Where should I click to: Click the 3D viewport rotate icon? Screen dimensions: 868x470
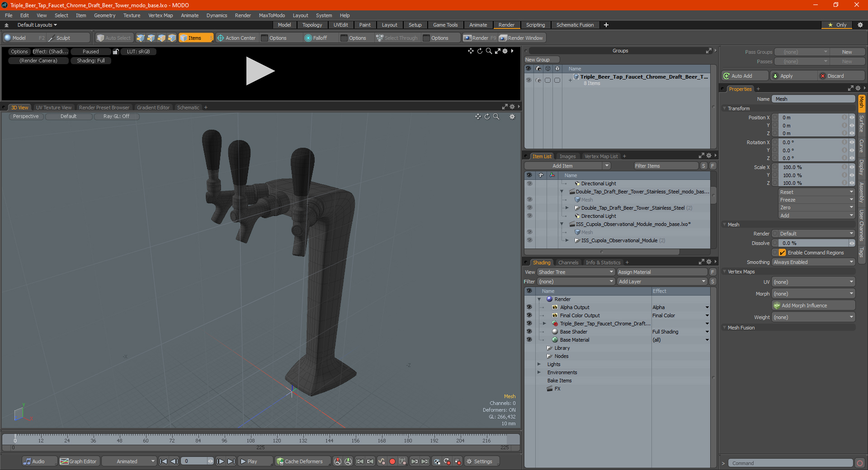487,117
